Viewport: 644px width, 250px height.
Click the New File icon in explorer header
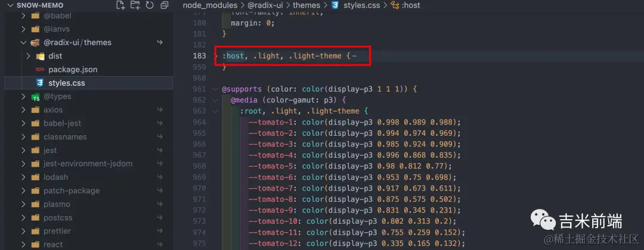click(x=120, y=5)
